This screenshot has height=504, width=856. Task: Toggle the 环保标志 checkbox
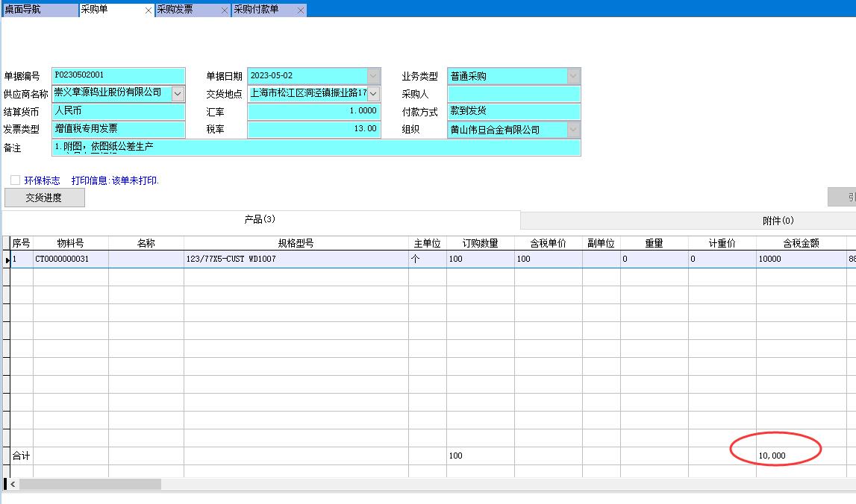15,180
